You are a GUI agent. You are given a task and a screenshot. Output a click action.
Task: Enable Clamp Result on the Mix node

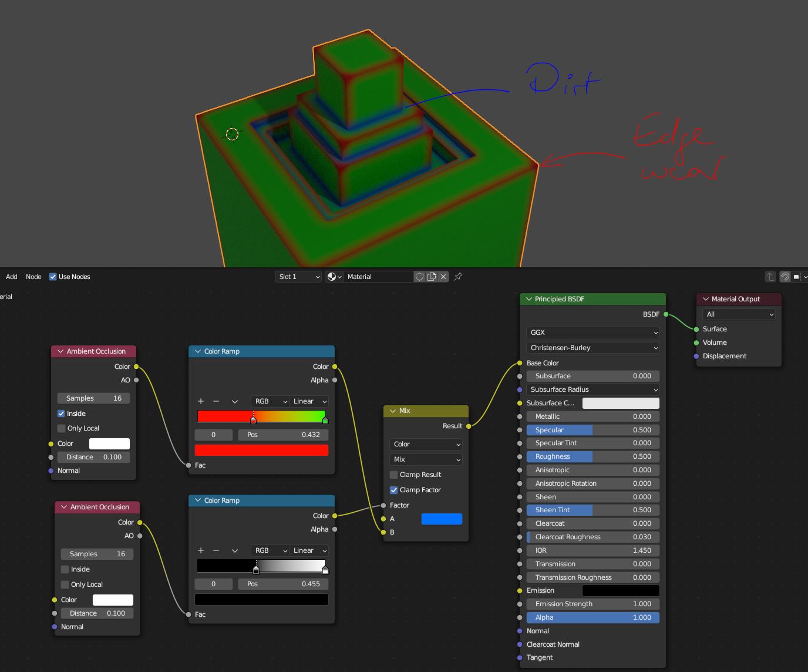coord(394,475)
